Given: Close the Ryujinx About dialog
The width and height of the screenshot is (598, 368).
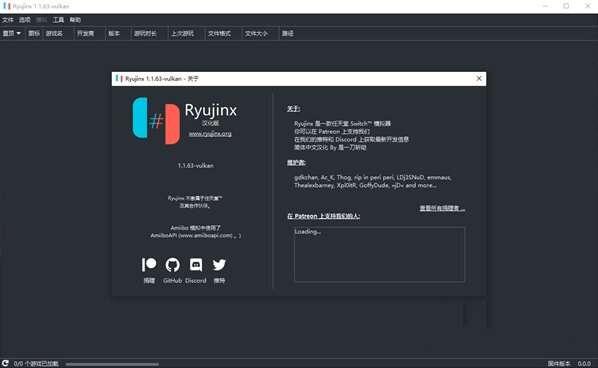Looking at the screenshot, I should pyautogui.click(x=479, y=79).
